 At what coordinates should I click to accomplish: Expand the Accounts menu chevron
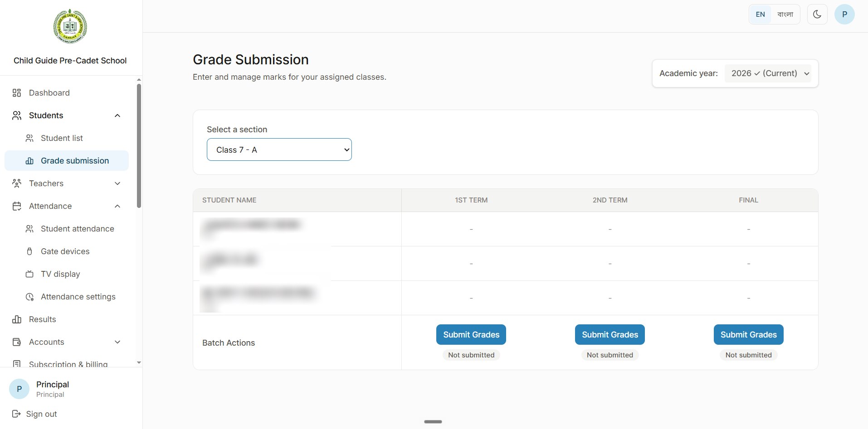coord(117,342)
